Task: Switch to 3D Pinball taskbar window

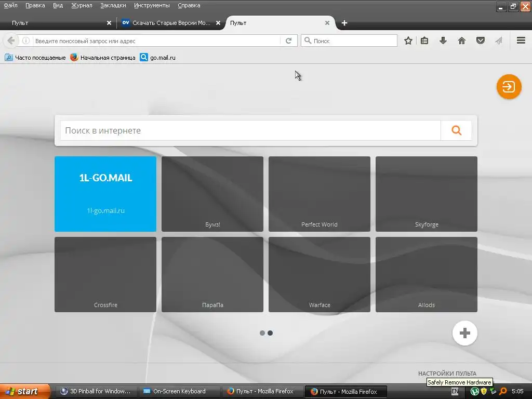Action: point(96,391)
